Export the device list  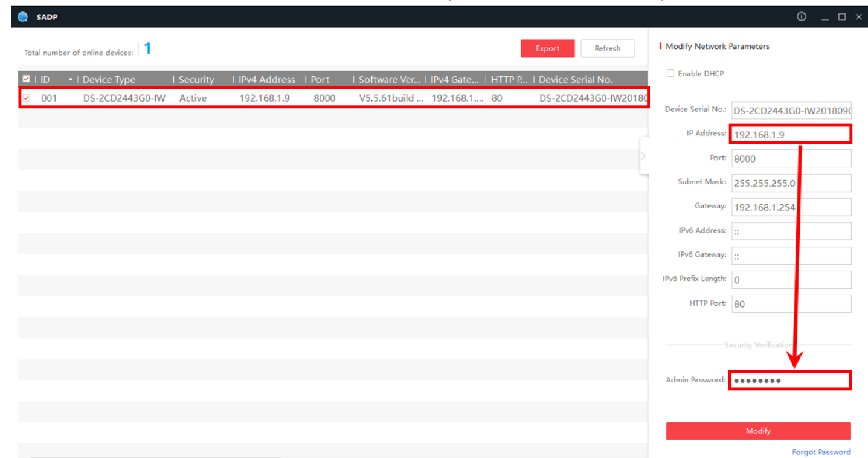click(548, 48)
